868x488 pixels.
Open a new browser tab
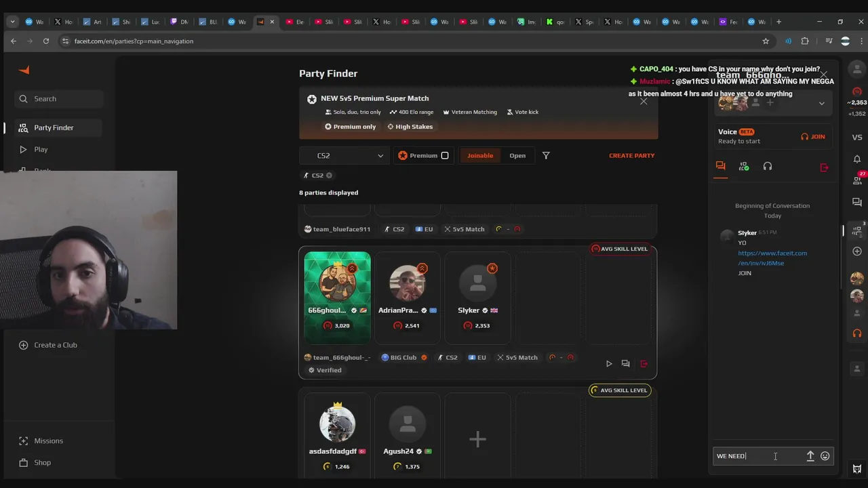coord(778,22)
